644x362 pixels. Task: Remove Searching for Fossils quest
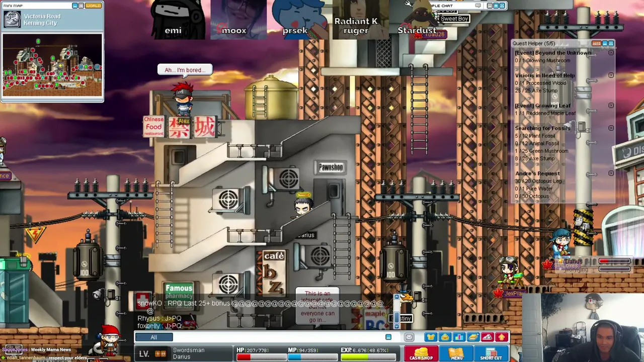(x=611, y=128)
